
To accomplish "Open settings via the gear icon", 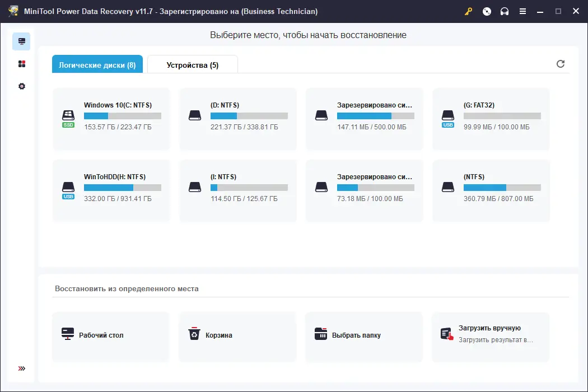I will [x=21, y=86].
